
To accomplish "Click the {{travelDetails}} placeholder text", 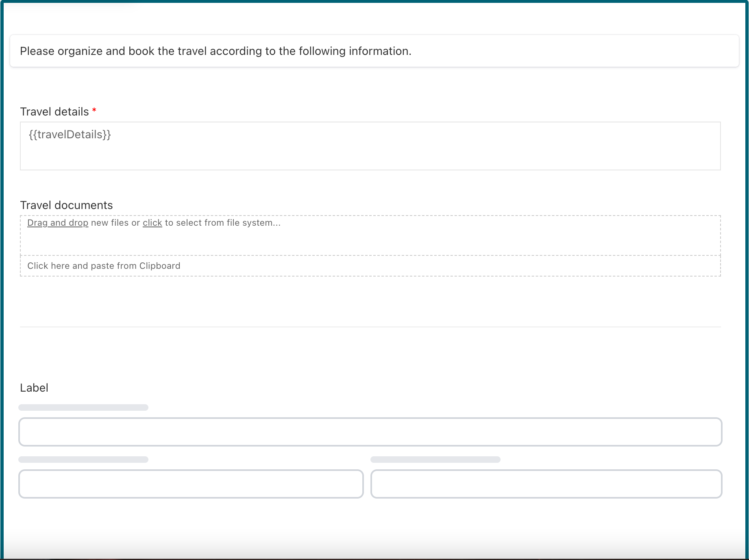I will point(70,135).
